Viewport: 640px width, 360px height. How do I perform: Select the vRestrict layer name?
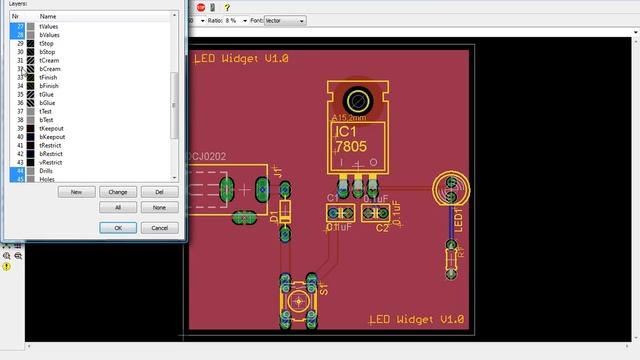51,162
